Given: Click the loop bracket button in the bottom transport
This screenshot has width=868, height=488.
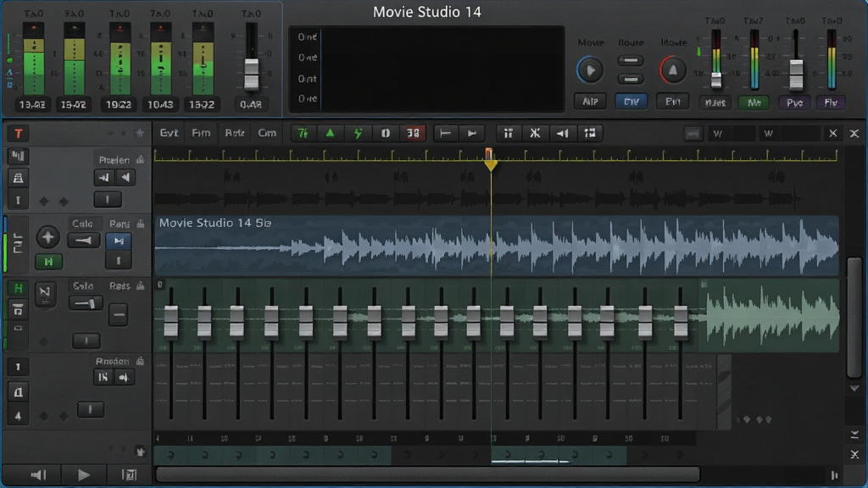Looking at the screenshot, I should tap(129, 474).
